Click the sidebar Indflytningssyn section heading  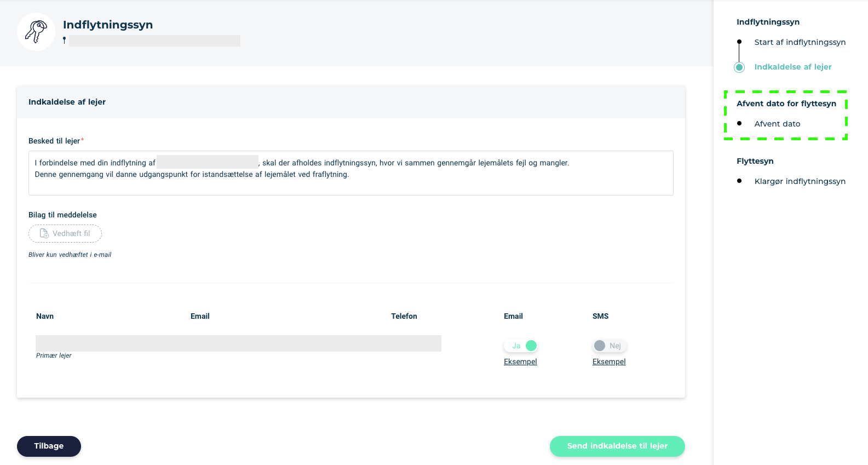[768, 22]
